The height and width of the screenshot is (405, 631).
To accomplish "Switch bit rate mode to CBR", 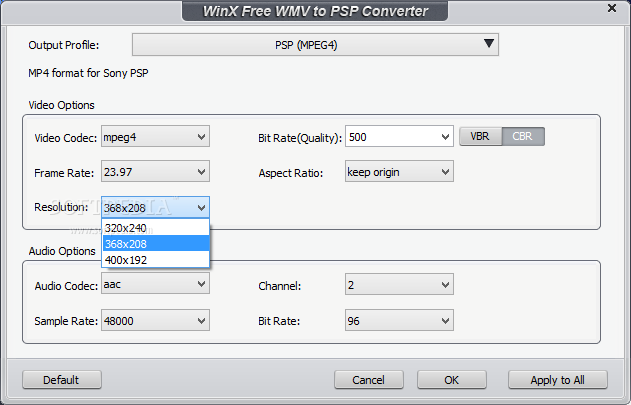I will pos(523,136).
